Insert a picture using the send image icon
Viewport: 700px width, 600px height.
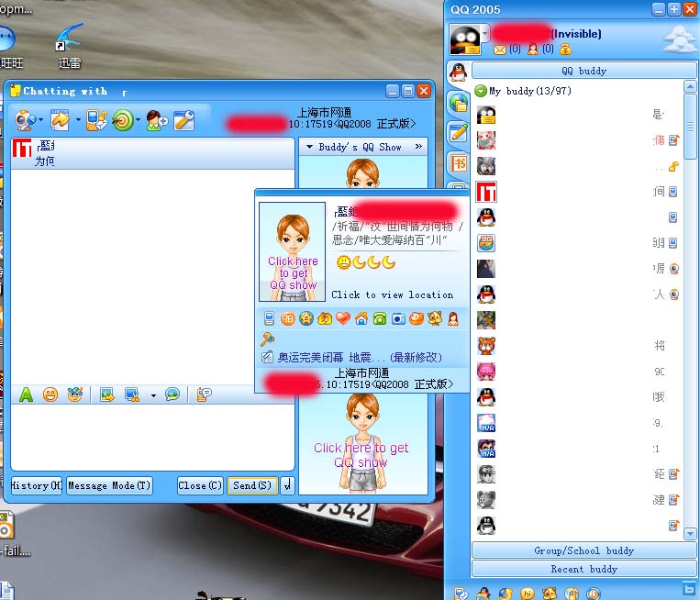107,394
